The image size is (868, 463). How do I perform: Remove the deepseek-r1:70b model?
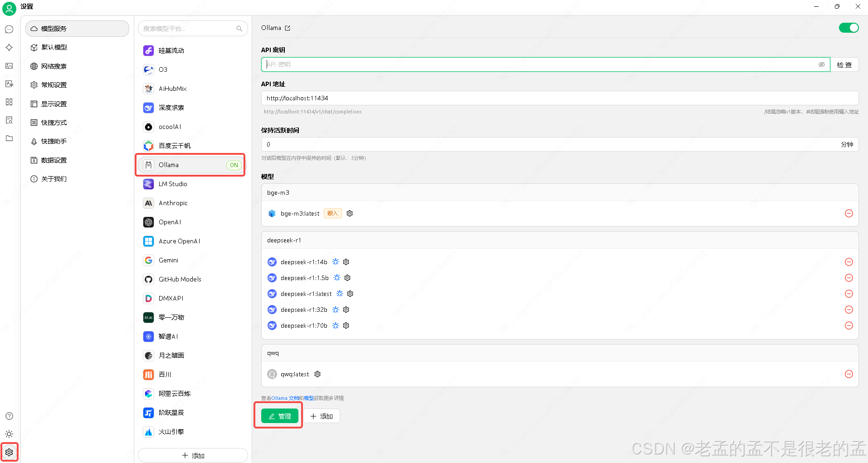(x=849, y=325)
